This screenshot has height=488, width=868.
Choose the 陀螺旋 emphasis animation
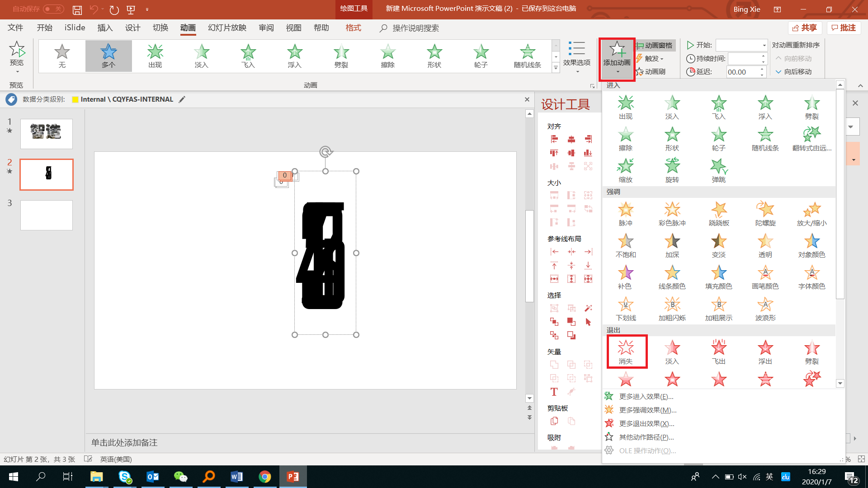[x=765, y=213]
